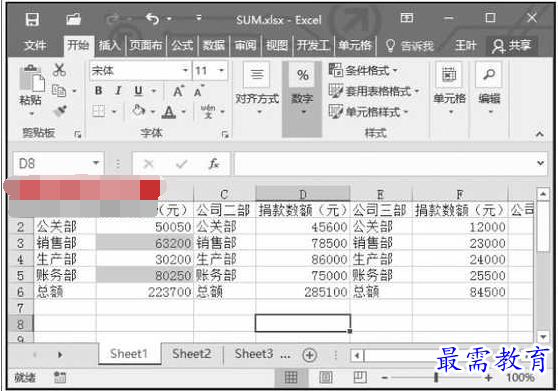Toggle Italic formatting

(118, 91)
